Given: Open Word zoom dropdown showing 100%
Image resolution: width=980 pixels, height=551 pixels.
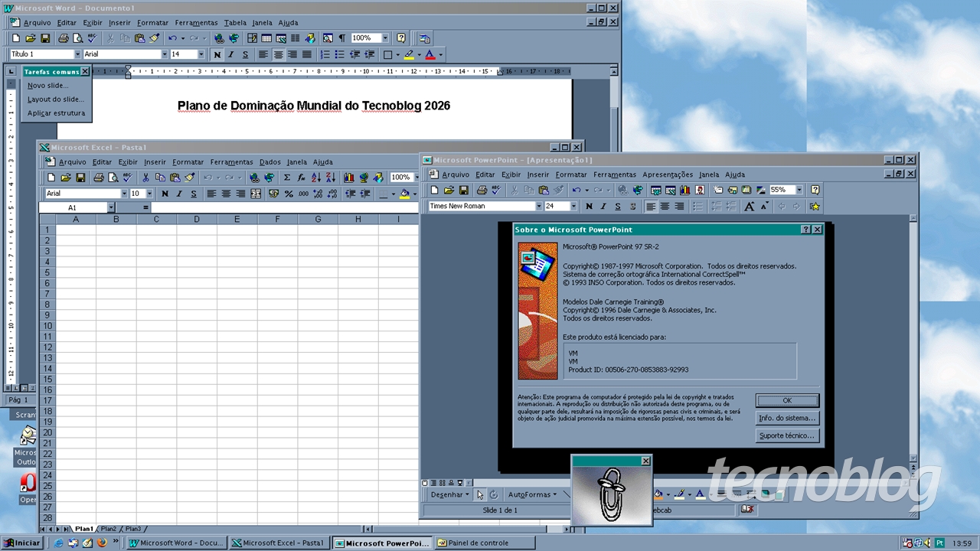Looking at the screenshot, I should pyautogui.click(x=385, y=38).
